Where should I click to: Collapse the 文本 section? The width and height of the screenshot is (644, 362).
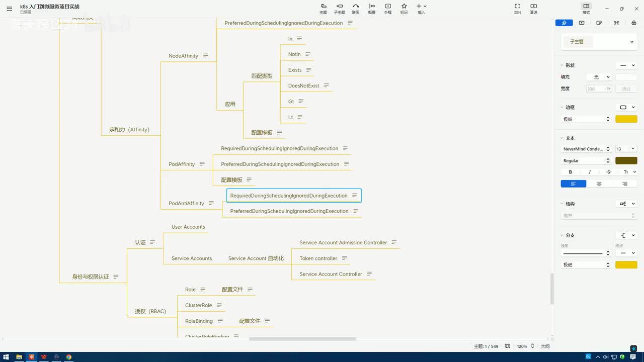click(x=562, y=138)
